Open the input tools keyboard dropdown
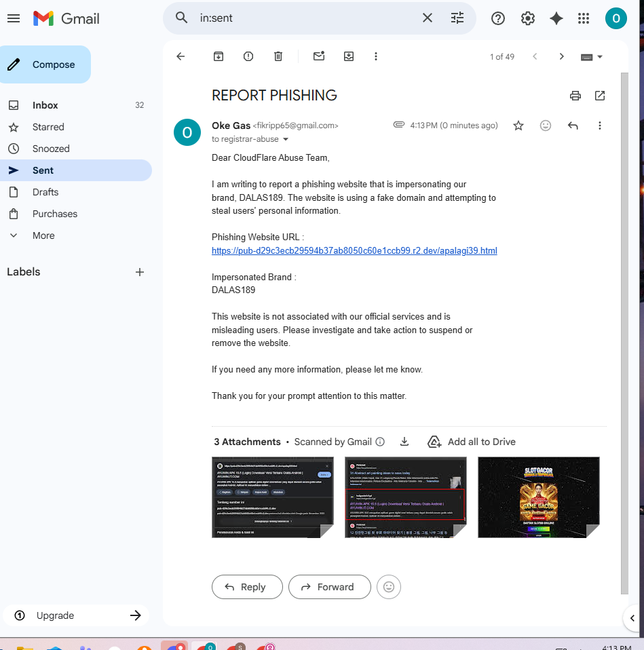This screenshot has height=650, width=644. click(x=591, y=57)
